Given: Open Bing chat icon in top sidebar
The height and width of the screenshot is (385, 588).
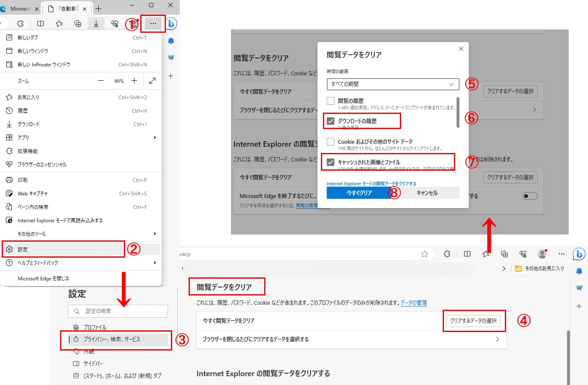Looking at the screenshot, I should (171, 24).
